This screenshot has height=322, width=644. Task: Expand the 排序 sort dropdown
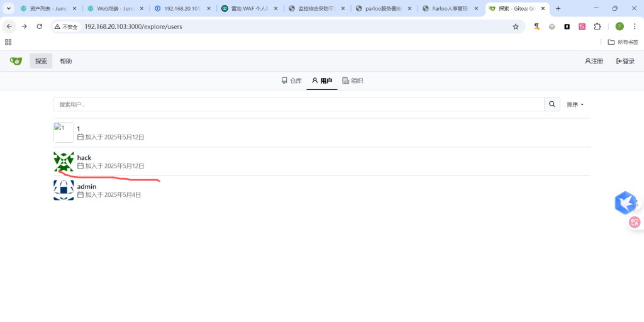(x=575, y=104)
